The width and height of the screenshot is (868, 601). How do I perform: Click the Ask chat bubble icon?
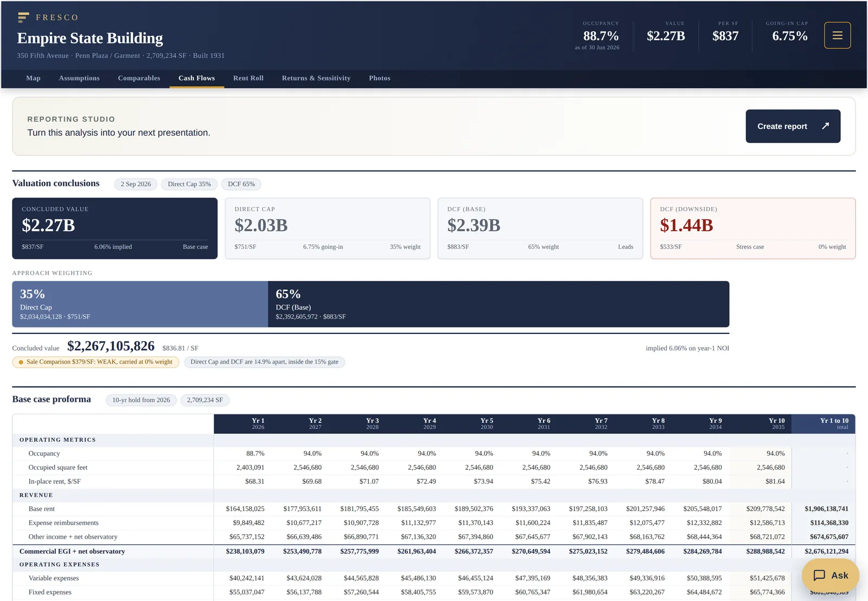point(819,575)
